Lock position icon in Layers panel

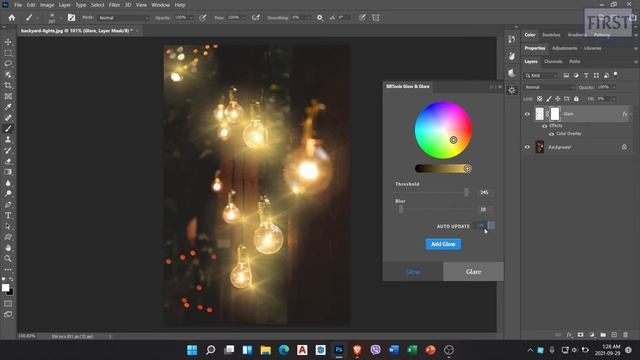(x=558, y=99)
